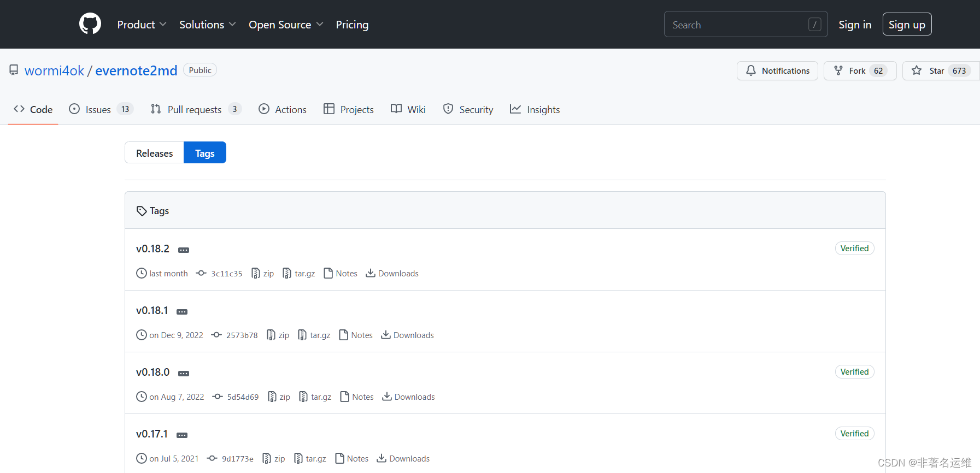Open the wormi4ok owner profile

pyautogui.click(x=55, y=70)
